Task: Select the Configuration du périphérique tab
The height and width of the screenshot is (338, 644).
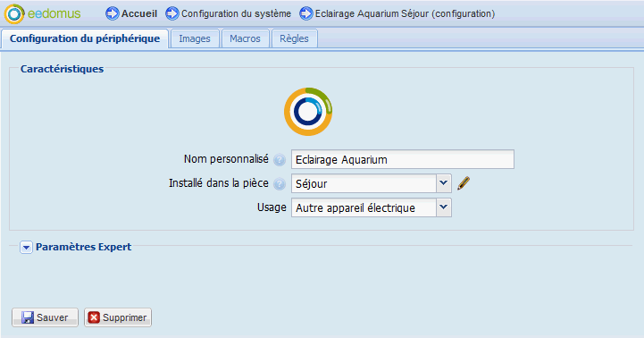Action: click(x=85, y=38)
